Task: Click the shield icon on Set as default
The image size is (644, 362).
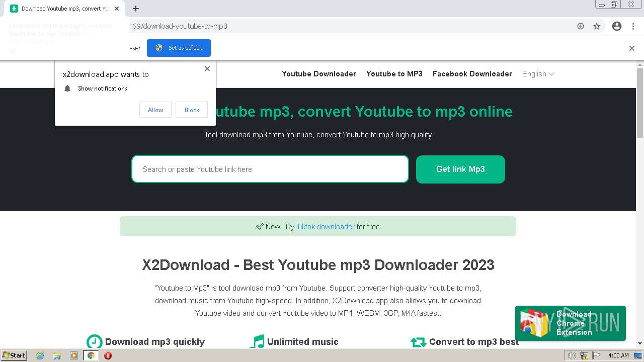Action: tap(159, 48)
